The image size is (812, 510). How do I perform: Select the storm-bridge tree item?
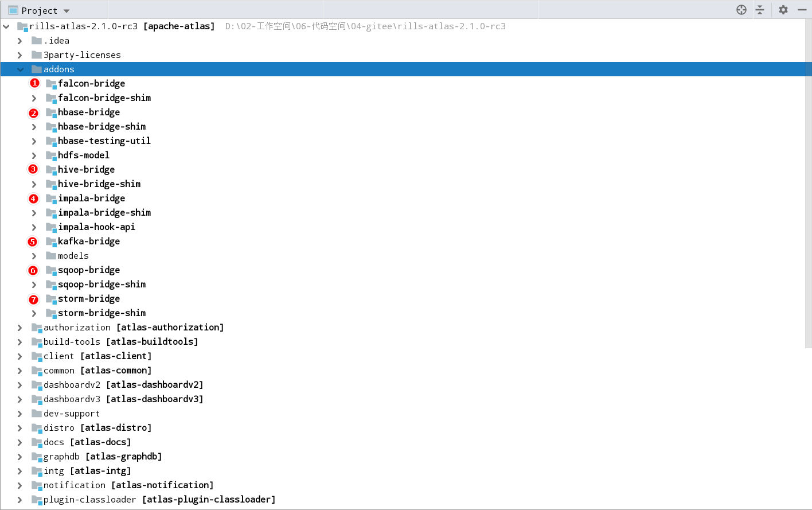(x=89, y=299)
